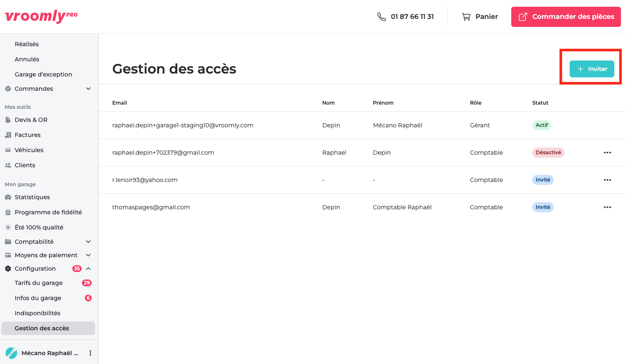Click the Infos du garage badge 6
The height and width of the screenshot is (364, 626).
coord(88,298)
